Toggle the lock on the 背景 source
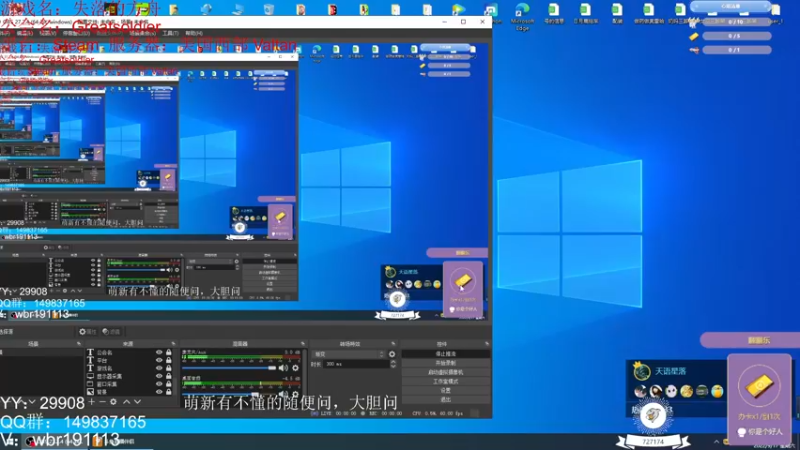Screen dimensions: 800x450 [x=168, y=392]
